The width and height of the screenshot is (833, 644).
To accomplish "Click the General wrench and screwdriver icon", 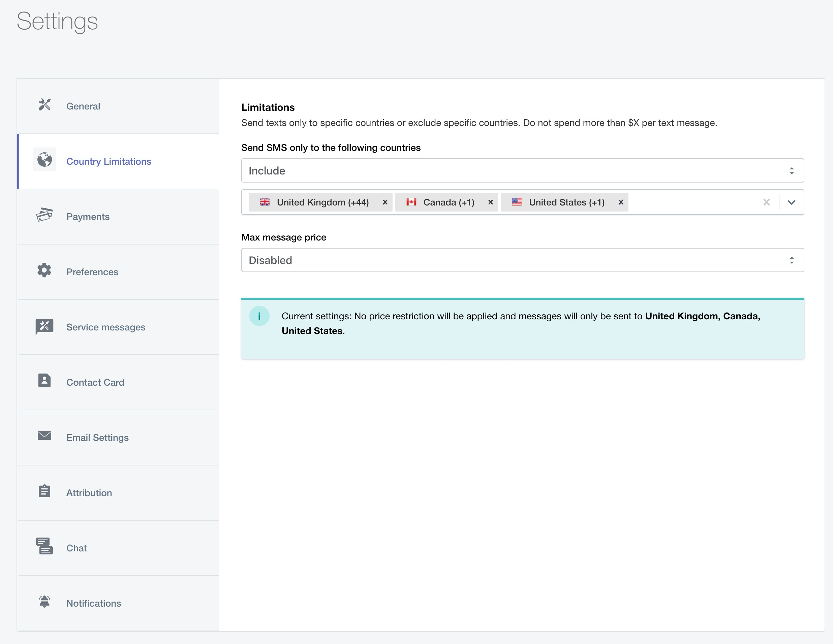I will 44,104.
